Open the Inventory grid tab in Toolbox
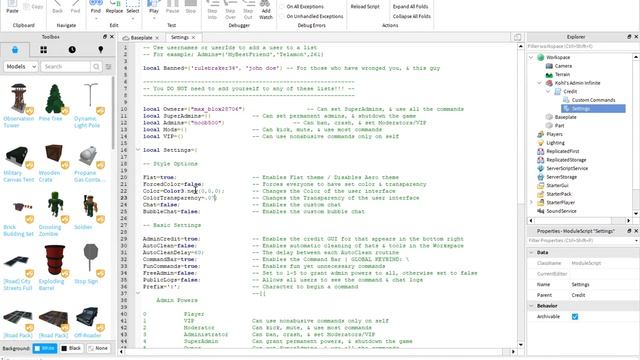 coord(43,50)
